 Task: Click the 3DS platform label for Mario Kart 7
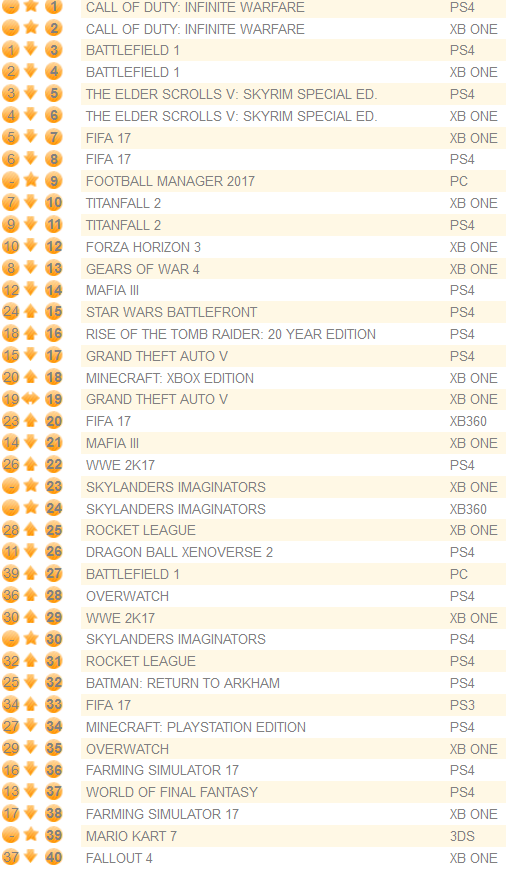(x=462, y=835)
